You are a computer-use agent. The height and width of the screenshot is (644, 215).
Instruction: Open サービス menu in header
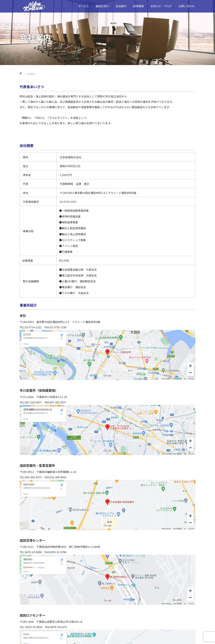83,6
